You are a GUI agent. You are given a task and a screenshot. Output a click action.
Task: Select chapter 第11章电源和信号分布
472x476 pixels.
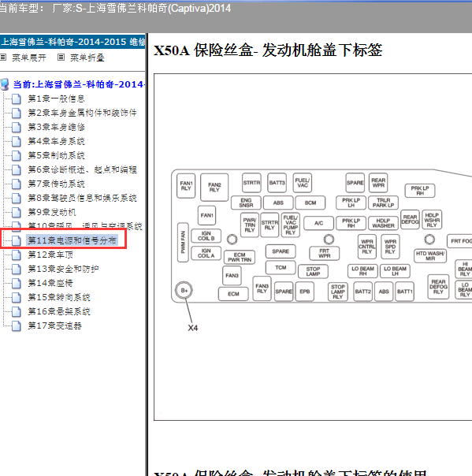click(x=72, y=240)
